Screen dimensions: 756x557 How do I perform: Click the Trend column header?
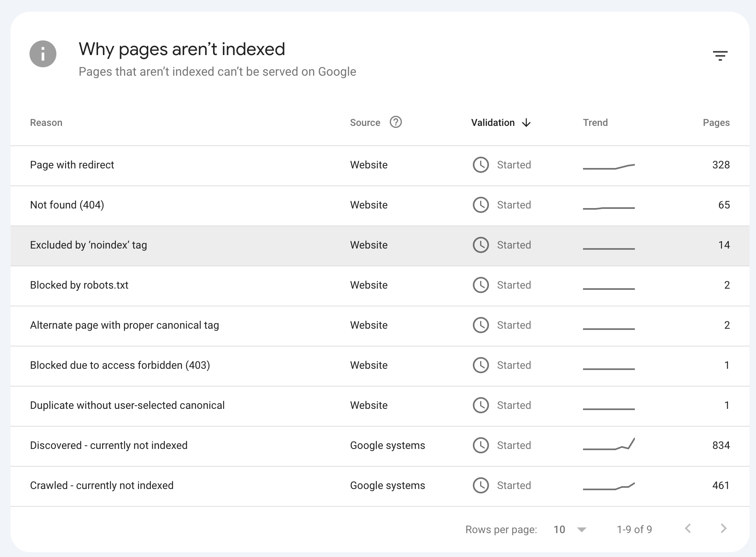[595, 123]
